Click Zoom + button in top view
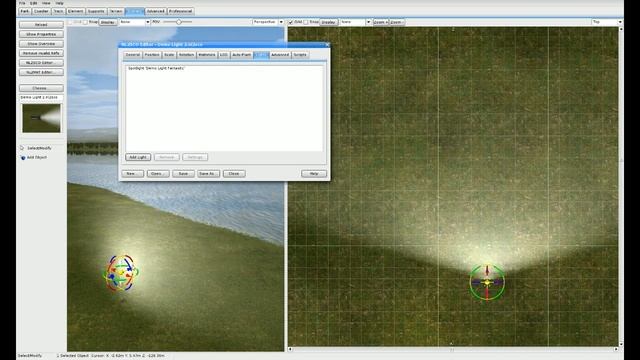This screenshot has height=360, width=640. 380,22
